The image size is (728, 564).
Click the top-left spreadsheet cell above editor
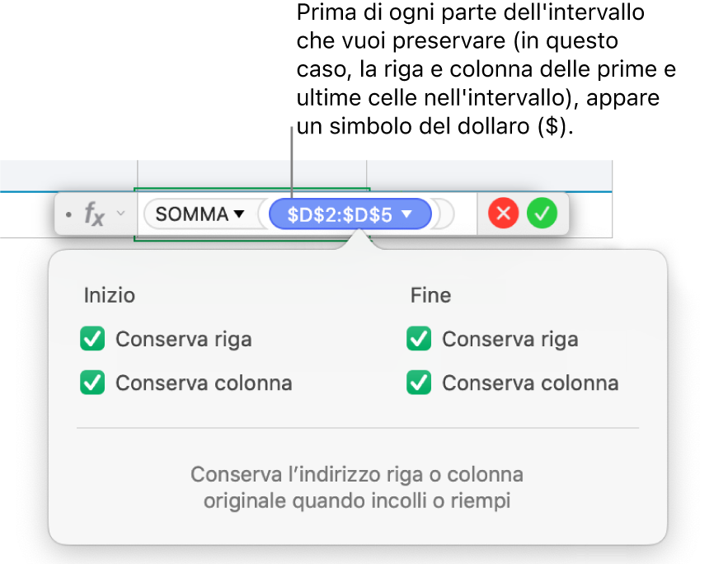click(x=68, y=175)
